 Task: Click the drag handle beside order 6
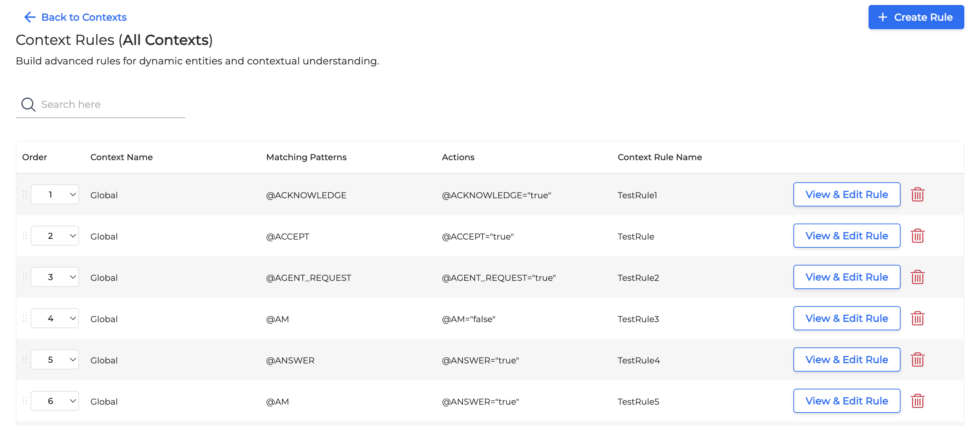tap(25, 401)
